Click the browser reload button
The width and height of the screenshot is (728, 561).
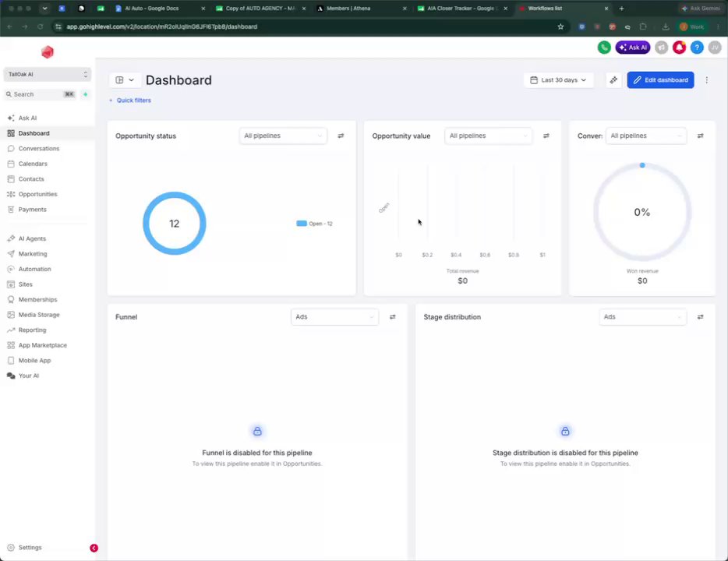click(x=40, y=27)
